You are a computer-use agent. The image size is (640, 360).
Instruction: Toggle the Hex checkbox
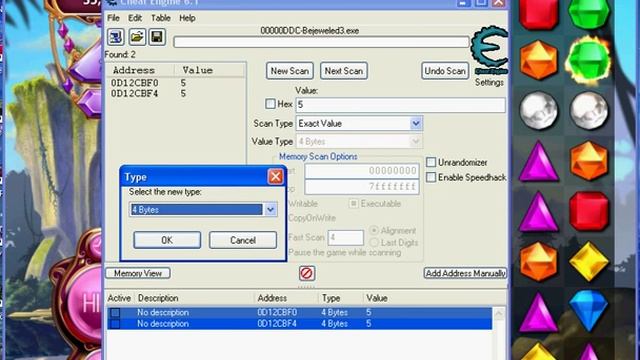(270, 104)
